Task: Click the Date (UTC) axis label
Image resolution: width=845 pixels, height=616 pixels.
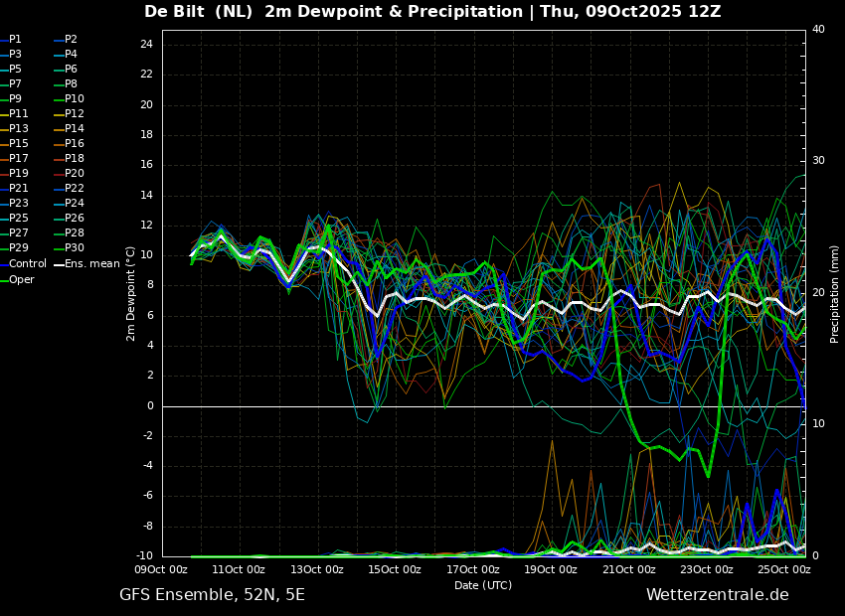Action: coord(483,585)
